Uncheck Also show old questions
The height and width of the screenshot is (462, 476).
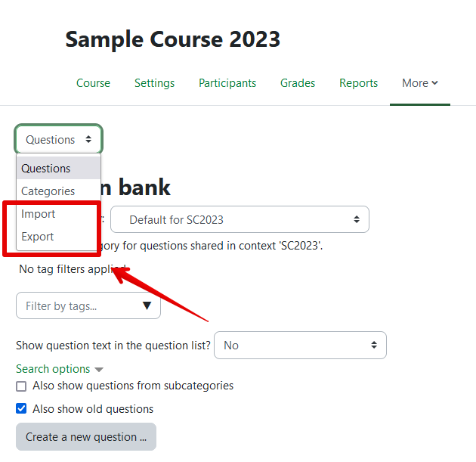tap(22, 409)
